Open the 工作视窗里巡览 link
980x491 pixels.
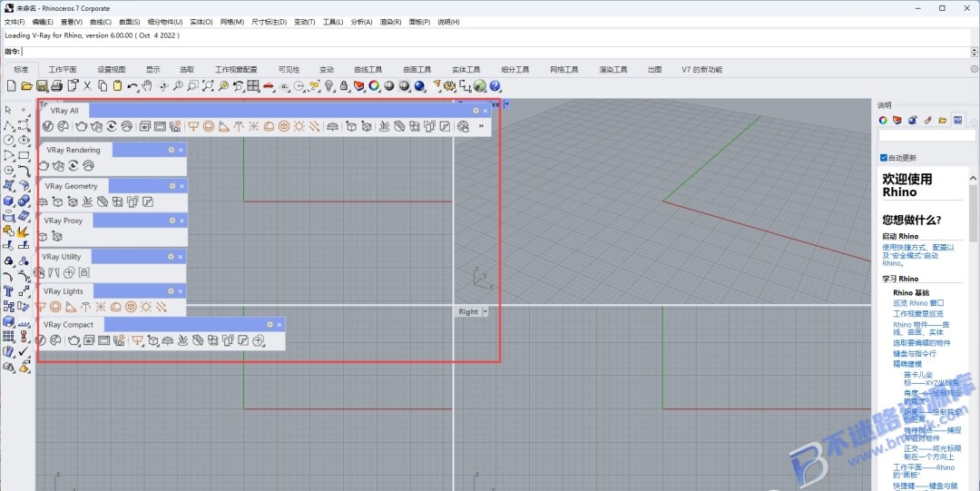[918, 313]
